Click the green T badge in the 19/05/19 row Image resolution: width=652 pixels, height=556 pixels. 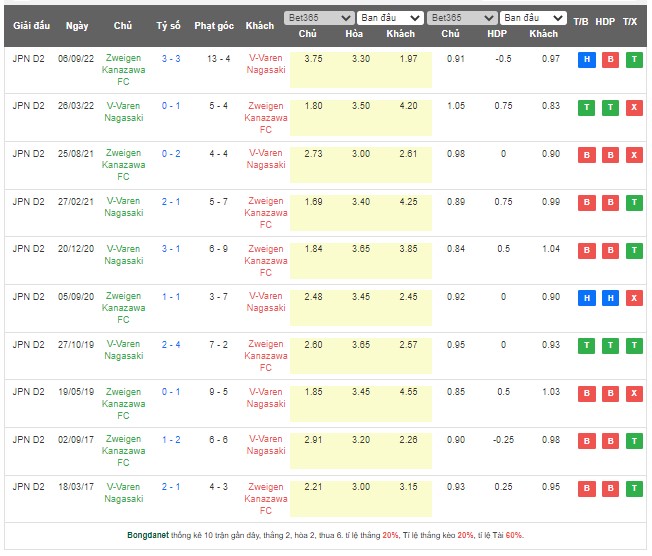(x=634, y=392)
